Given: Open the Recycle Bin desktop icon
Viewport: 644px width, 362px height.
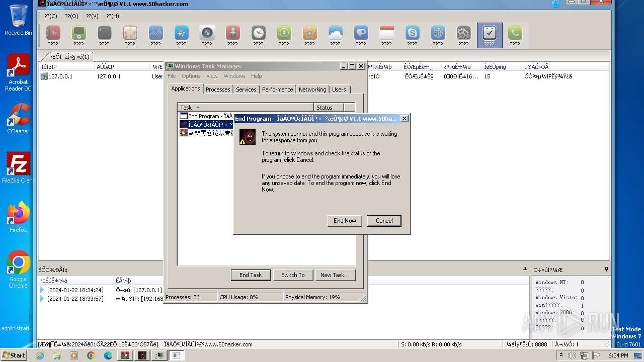Looking at the screenshot, I should tap(18, 20).
